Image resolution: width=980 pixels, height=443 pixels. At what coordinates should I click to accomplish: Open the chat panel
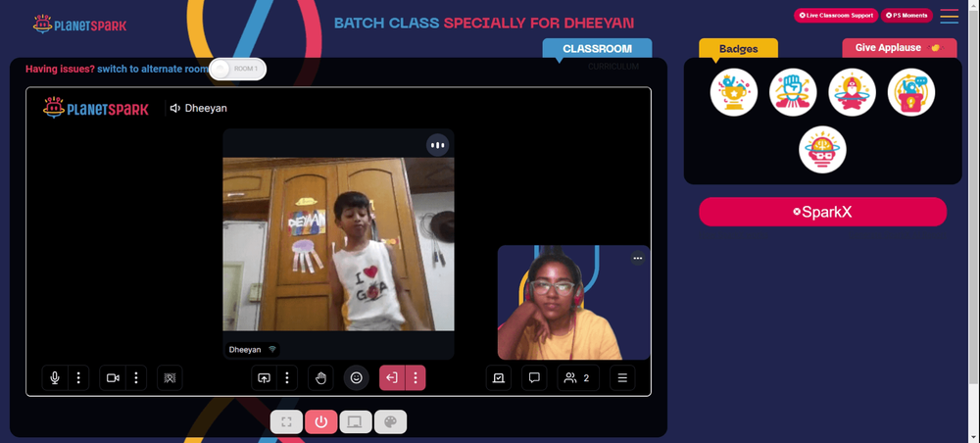534,378
